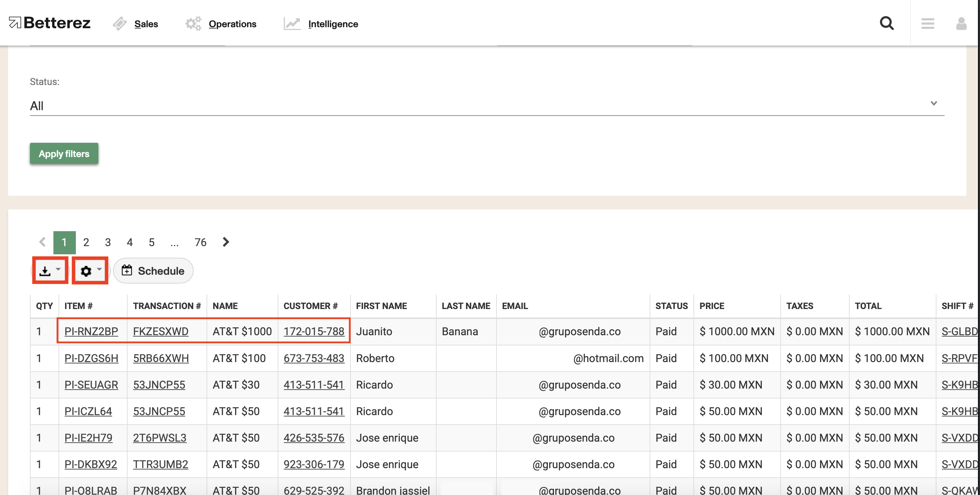Screen dimensions: 980x495
Task: Open the Operations menu
Action: click(x=232, y=24)
